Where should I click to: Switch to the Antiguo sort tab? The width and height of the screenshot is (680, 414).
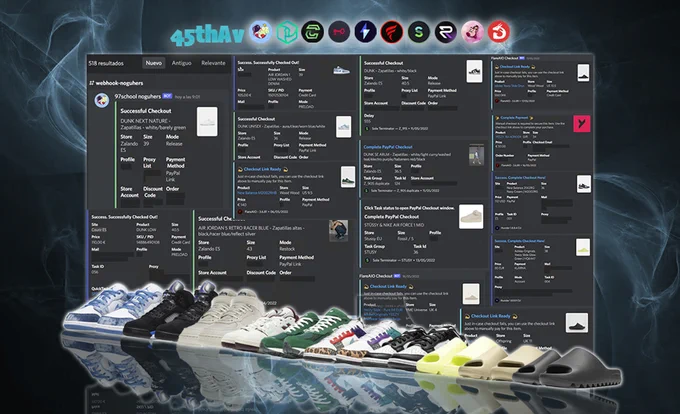(x=181, y=63)
